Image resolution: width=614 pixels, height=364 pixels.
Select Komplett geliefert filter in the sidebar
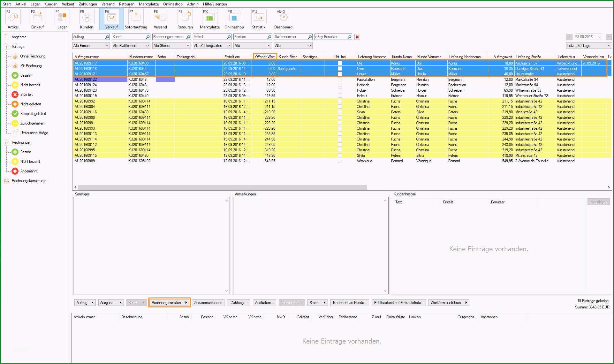click(29, 114)
